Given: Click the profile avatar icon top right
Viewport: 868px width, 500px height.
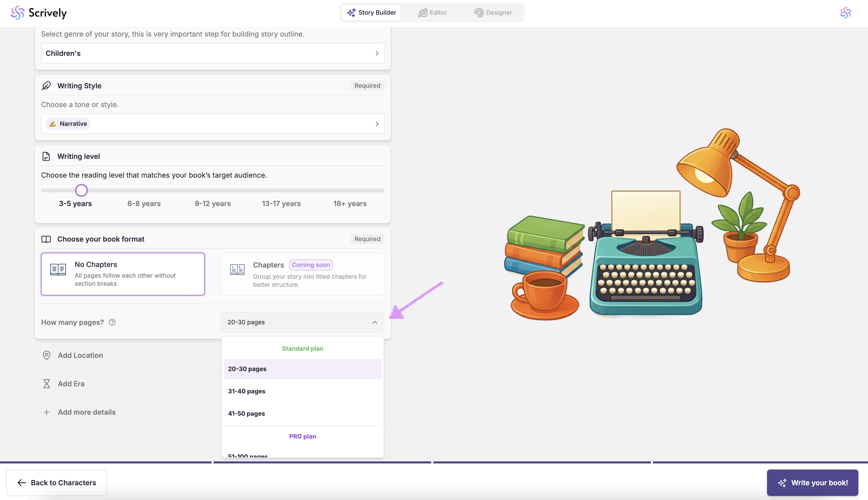Looking at the screenshot, I should tap(845, 13).
